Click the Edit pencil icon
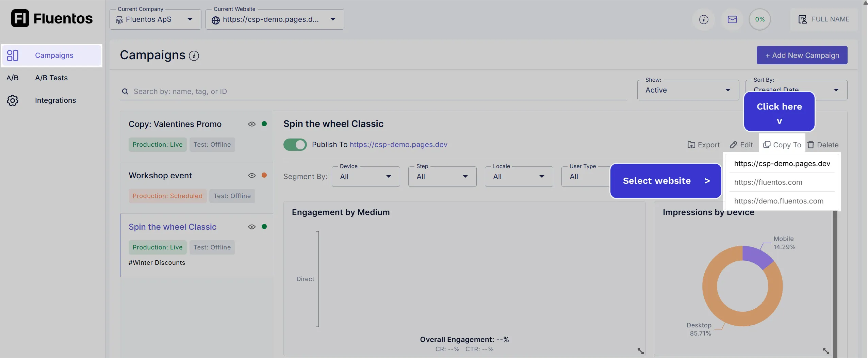 pos(733,145)
